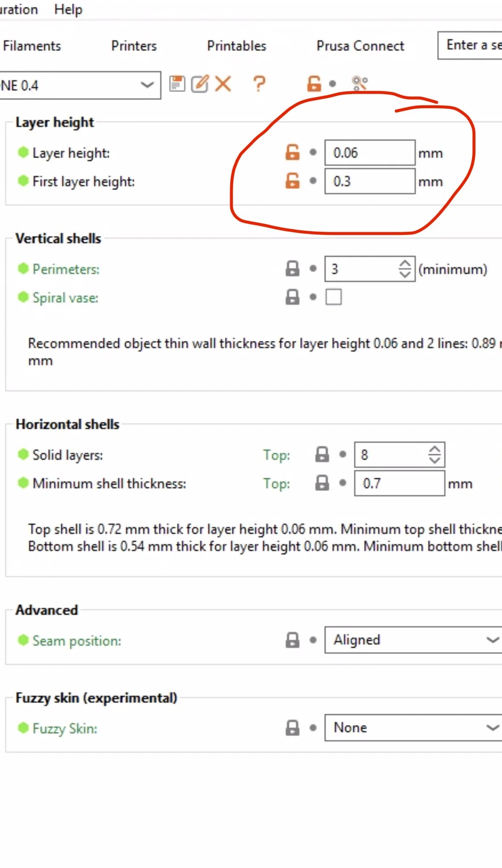Switch to the Printers tab

[134, 46]
